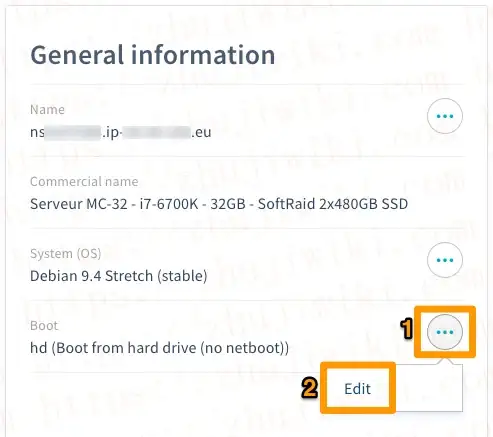The width and height of the screenshot is (493, 437).
Task: Click the .eu ending of the hostname
Action: (201, 133)
